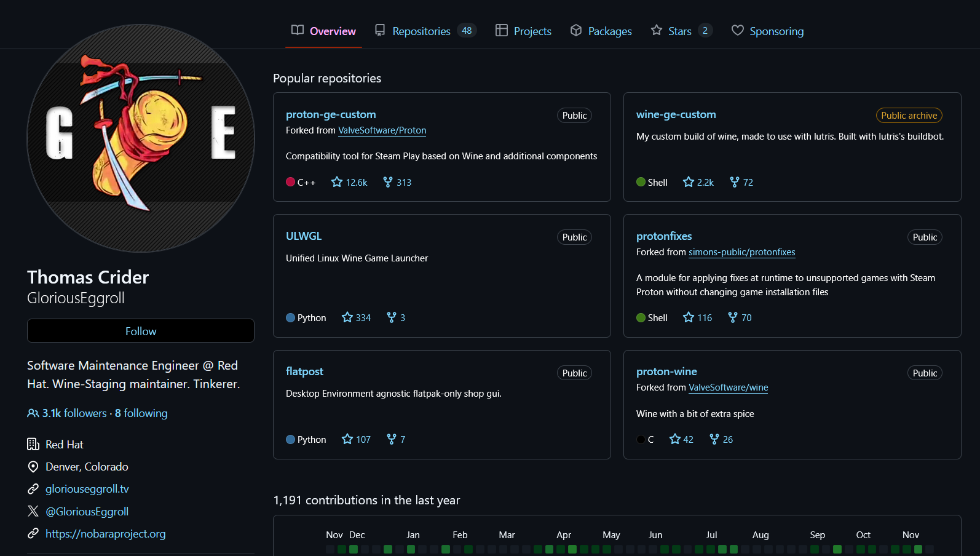Screen dimensions: 980x556
Task: Open the Projects tab
Action: click(x=523, y=31)
